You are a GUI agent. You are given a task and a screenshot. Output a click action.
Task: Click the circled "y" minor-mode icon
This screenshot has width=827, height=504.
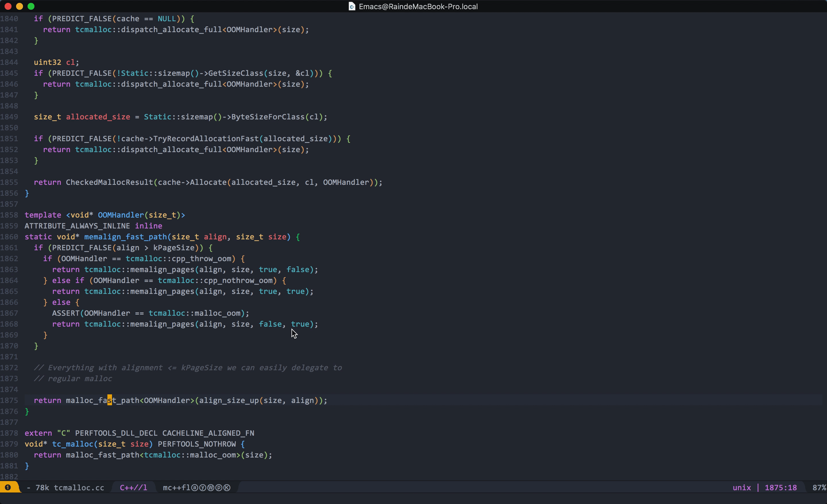point(203,487)
